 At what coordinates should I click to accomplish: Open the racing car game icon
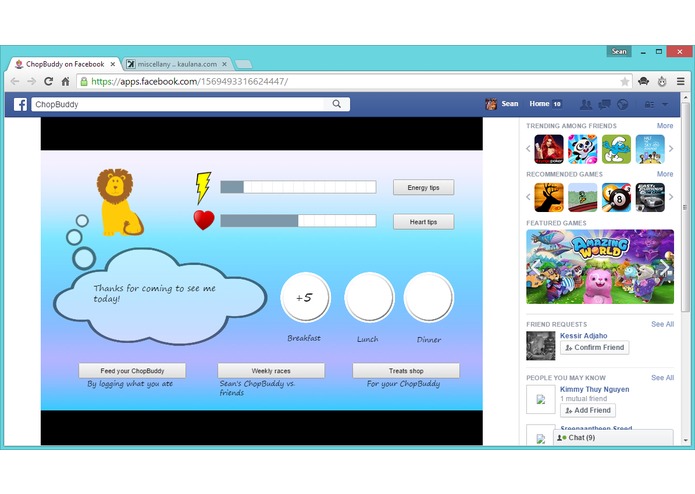(x=650, y=198)
